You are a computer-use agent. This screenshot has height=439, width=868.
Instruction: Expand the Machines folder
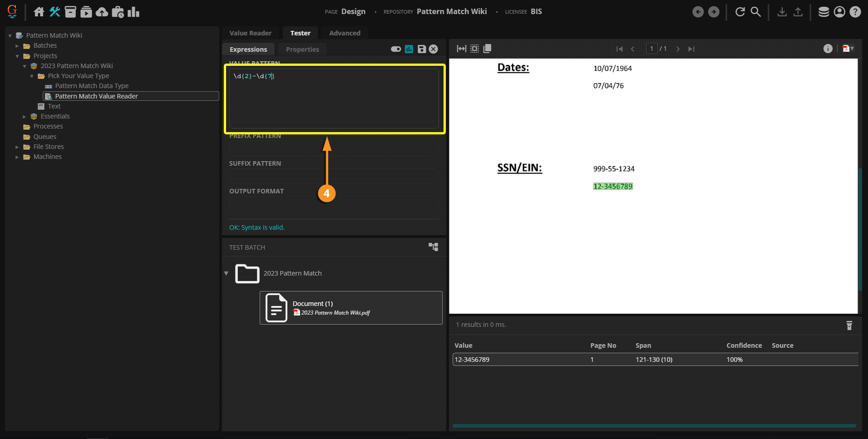point(17,157)
